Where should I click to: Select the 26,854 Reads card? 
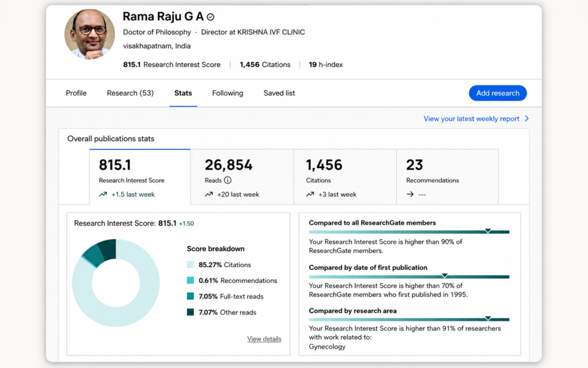coord(242,177)
